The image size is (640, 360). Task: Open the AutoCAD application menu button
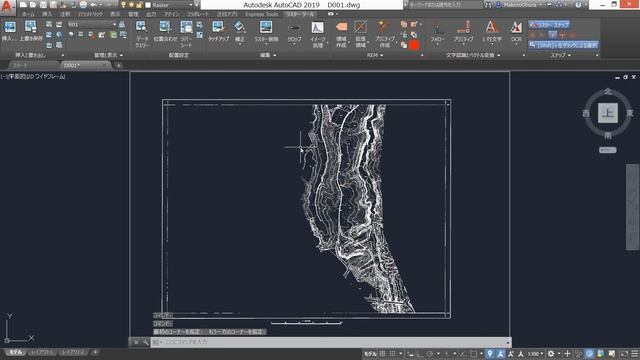7,7
